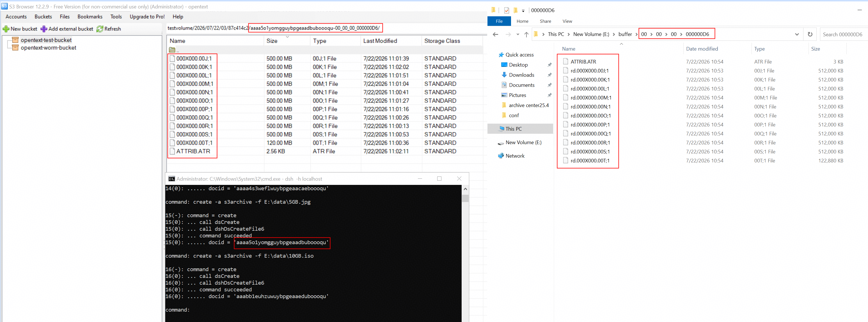
Task: Select rd.000X000.00N;1 in Explorer
Action: tap(590, 107)
